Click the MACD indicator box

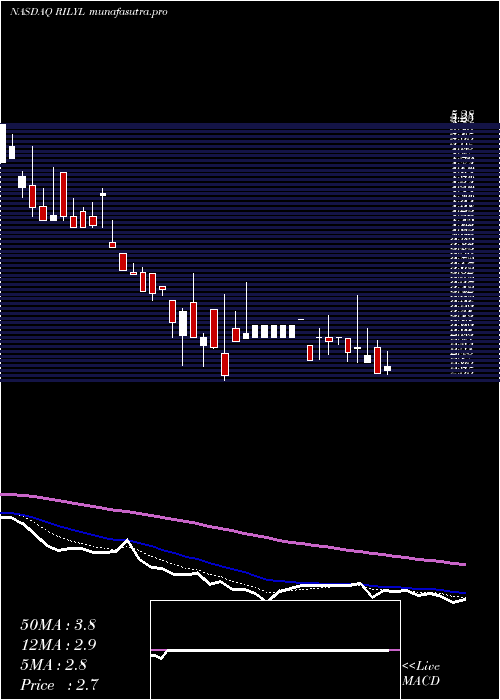pyautogui.click(x=275, y=650)
